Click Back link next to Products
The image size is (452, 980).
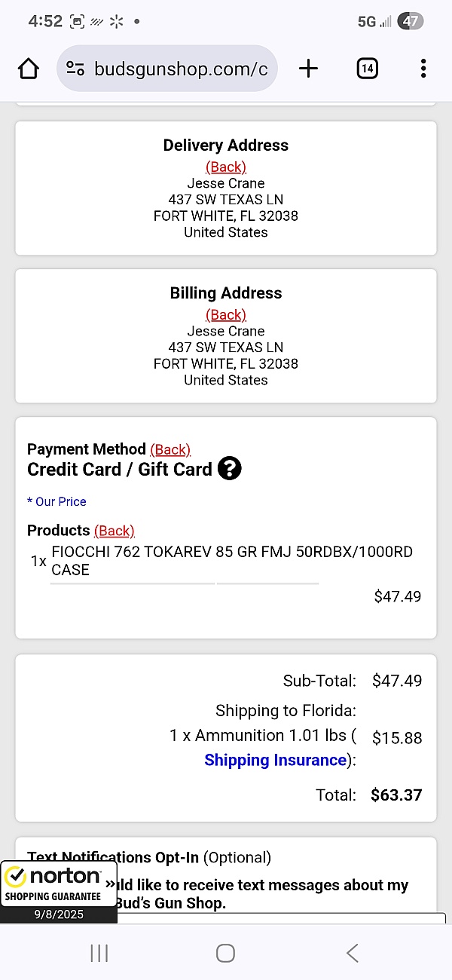115,531
